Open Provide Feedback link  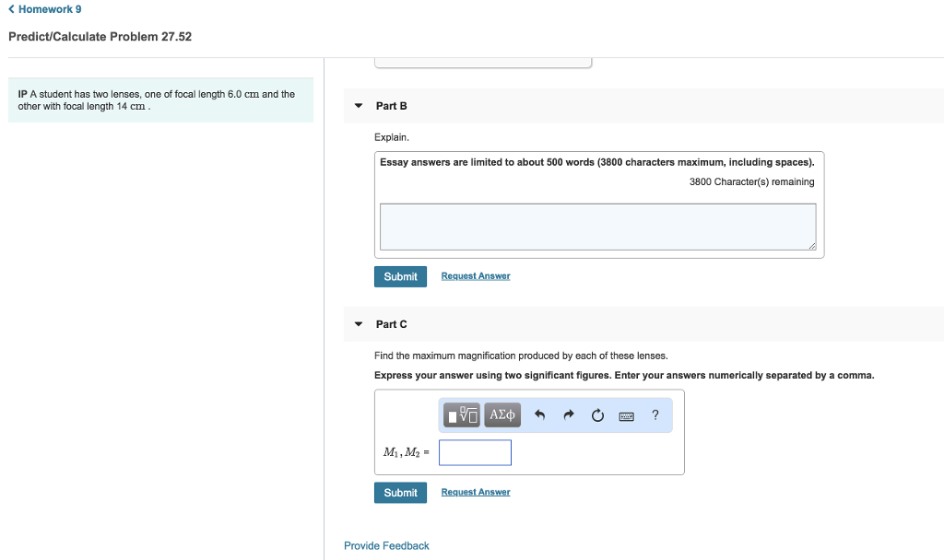pos(386,545)
